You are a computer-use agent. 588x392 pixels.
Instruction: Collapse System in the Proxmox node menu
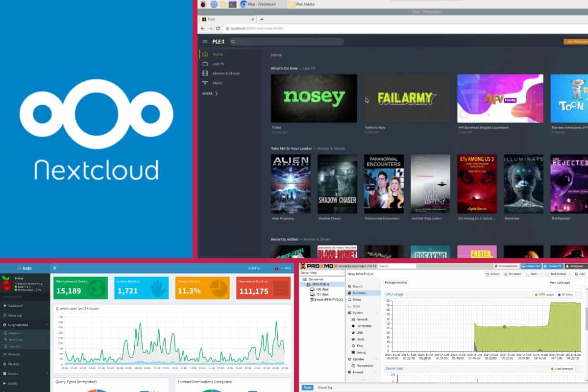pyautogui.click(x=363, y=313)
